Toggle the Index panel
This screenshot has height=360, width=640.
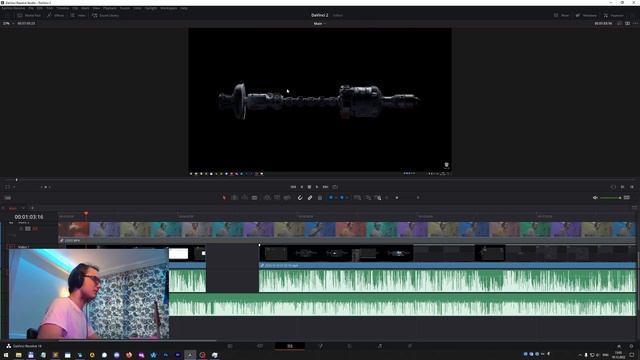coord(78,16)
